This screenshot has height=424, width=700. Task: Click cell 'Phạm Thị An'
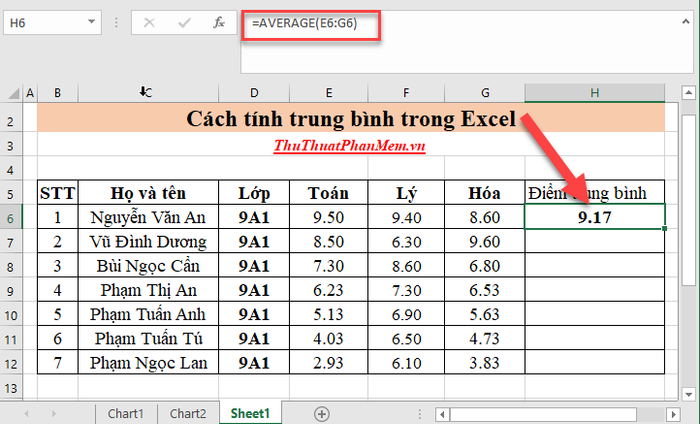(x=148, y=290)
